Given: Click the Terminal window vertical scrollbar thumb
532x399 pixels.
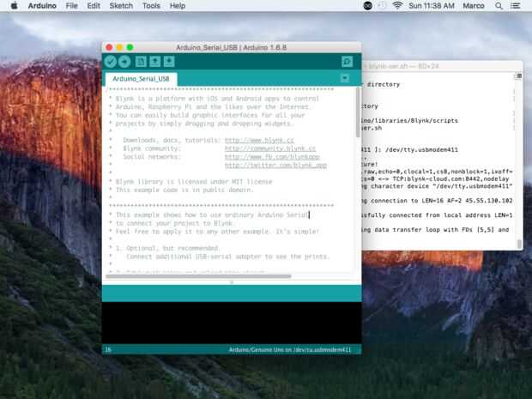Looking at the screenshot, I should pyautogui.click(x=519, y=244).
